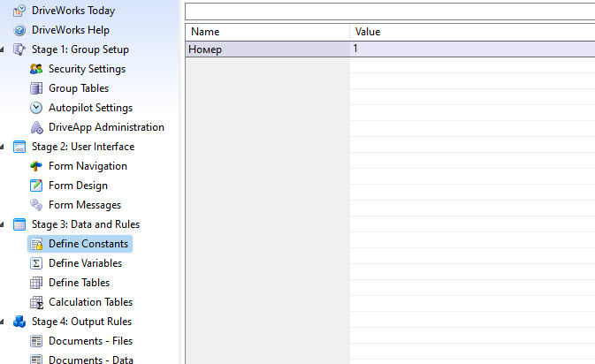Click the Calculation Tables icon
The width and height of the screenshot is (595, 364).
(36, 302)
